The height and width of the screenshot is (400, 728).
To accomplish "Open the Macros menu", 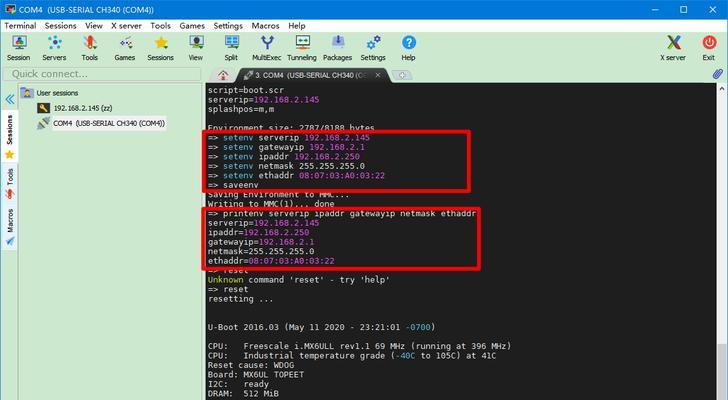I will coord(266,26).
